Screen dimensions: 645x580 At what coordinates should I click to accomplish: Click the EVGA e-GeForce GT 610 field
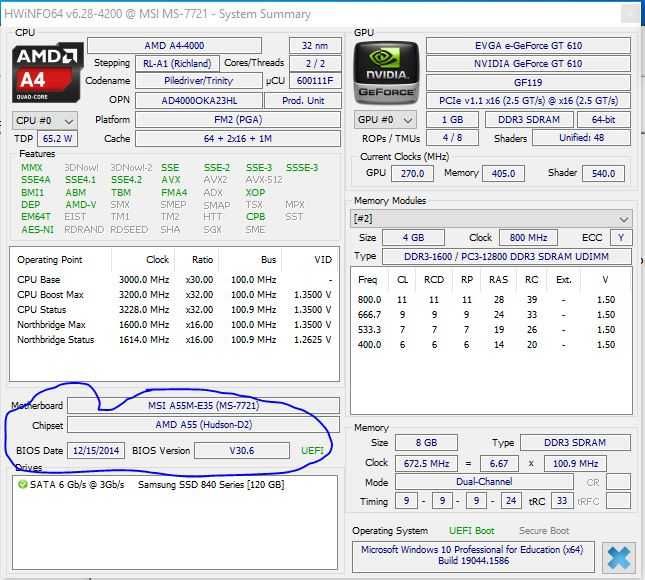pos(528,45)
